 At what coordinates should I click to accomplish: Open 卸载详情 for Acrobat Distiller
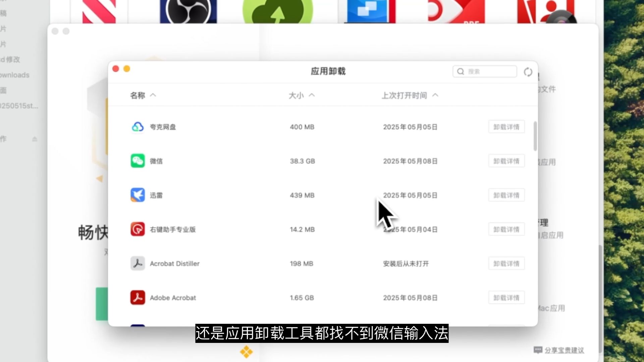[506, 263]
